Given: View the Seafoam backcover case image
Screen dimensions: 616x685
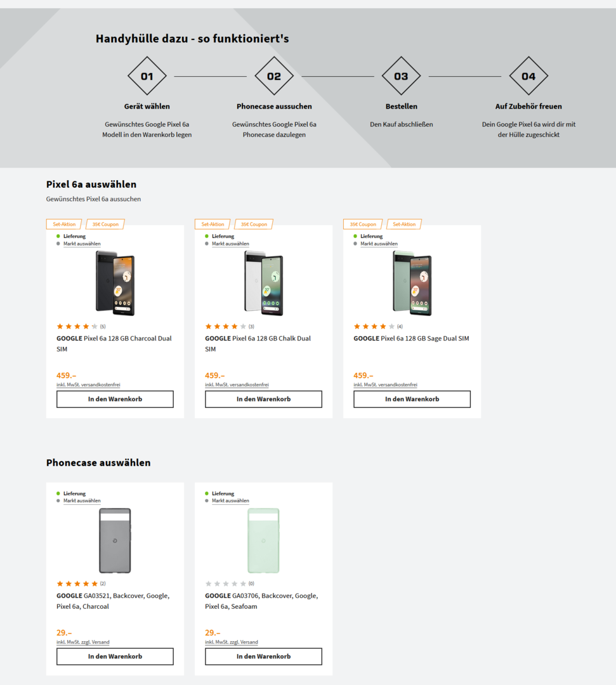Looking at the screenshot, I should (263, 540).
